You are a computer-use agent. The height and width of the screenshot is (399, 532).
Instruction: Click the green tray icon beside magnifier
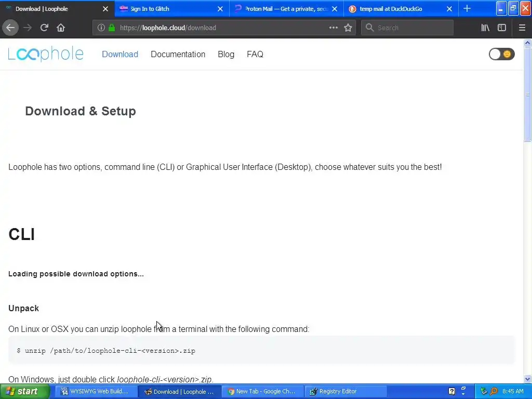484,391
